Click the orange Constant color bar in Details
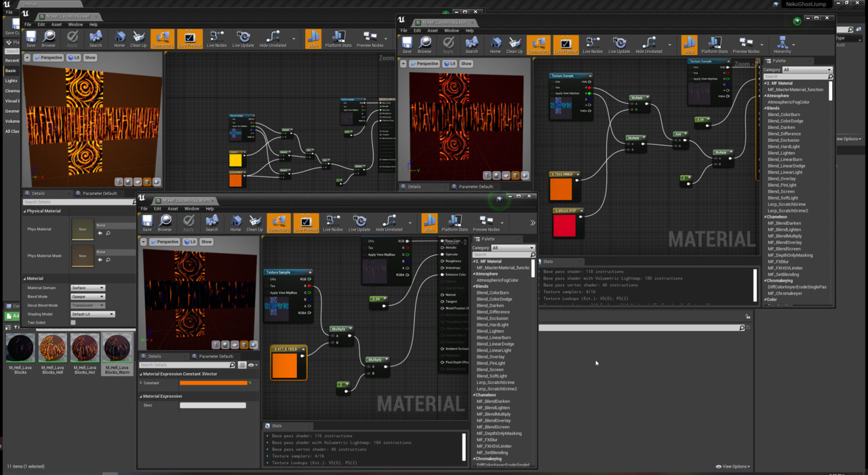This screenshot has width=868, height=475. 214,383
